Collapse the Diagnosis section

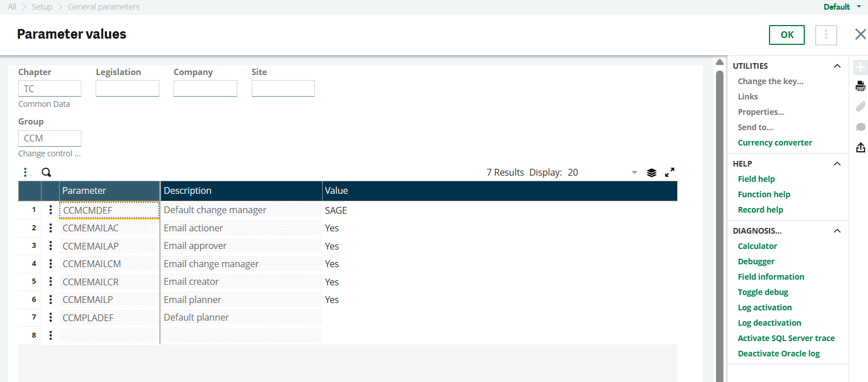click(x=837, y=231)
